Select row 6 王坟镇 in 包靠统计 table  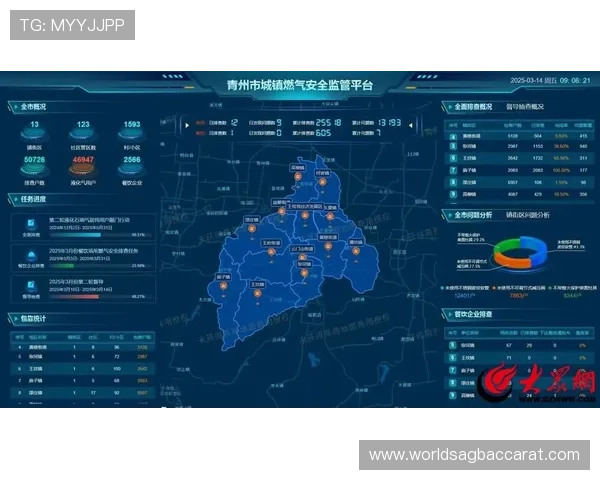[x=82, y=369]
